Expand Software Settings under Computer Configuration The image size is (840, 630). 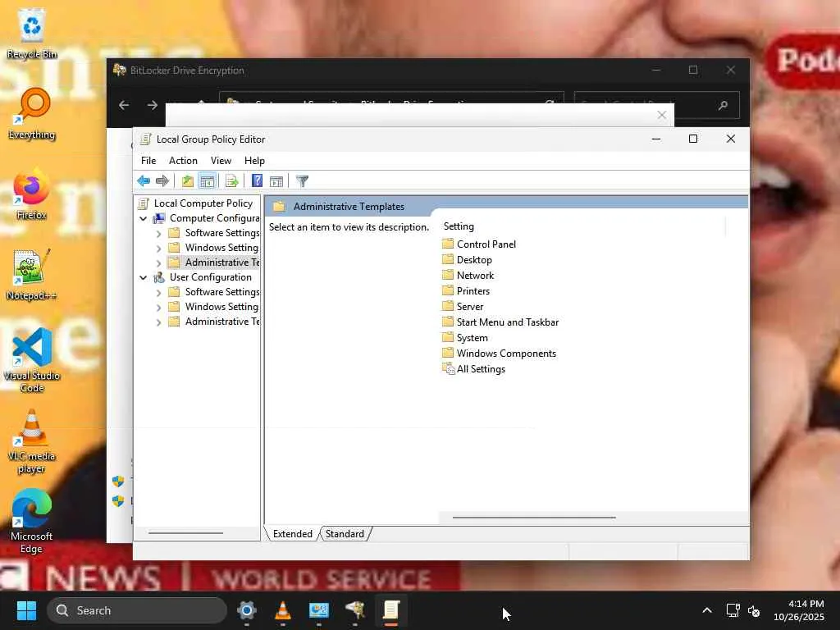pyautogui.click(x=158, y=234)
